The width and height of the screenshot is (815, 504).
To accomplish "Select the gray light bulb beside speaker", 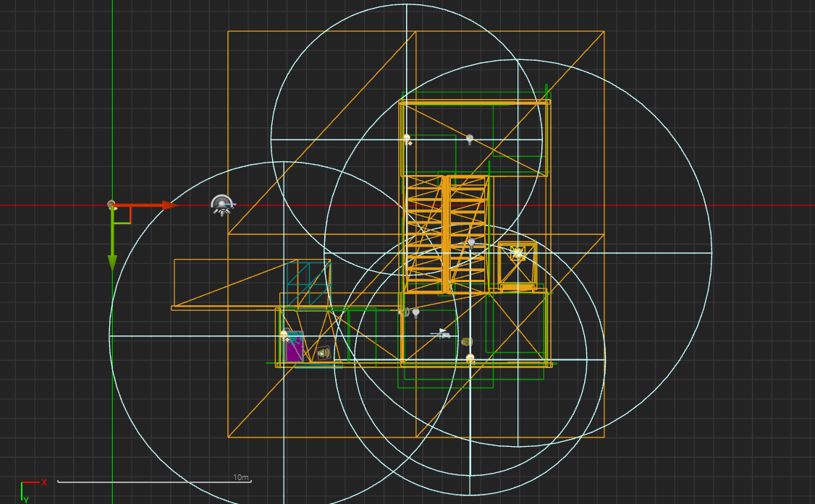I will click(x=415, y=312).
